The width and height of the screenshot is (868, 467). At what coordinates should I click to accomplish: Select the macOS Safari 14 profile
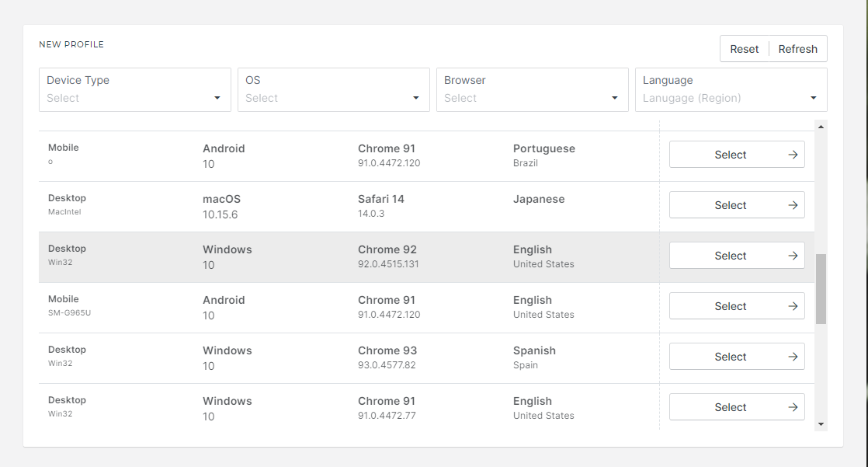(730, 205)
